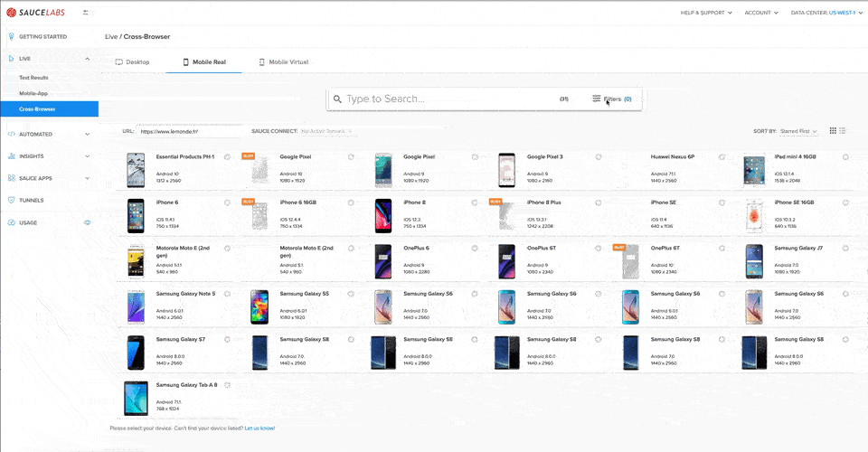Image resolution: width=868 pixels, height=452 pixels.
Task: Collapse the Live section chevron
Action: coord(87,58)
